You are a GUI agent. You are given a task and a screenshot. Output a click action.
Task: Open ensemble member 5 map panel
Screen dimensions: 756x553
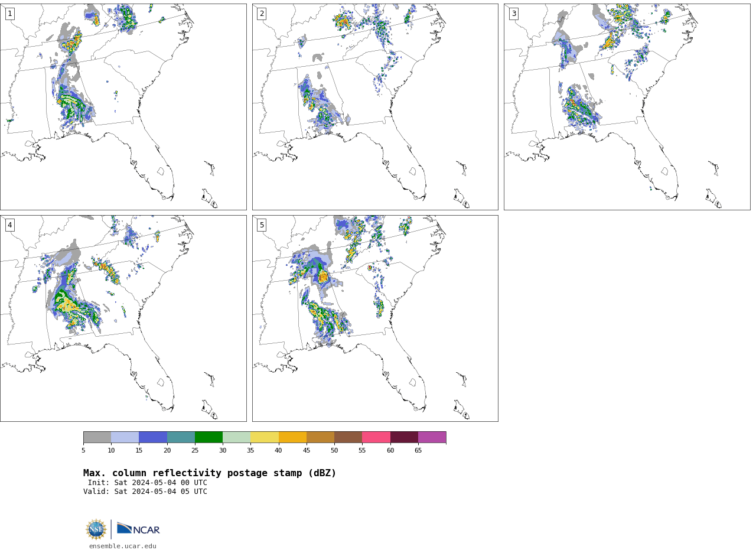(375, 318)
